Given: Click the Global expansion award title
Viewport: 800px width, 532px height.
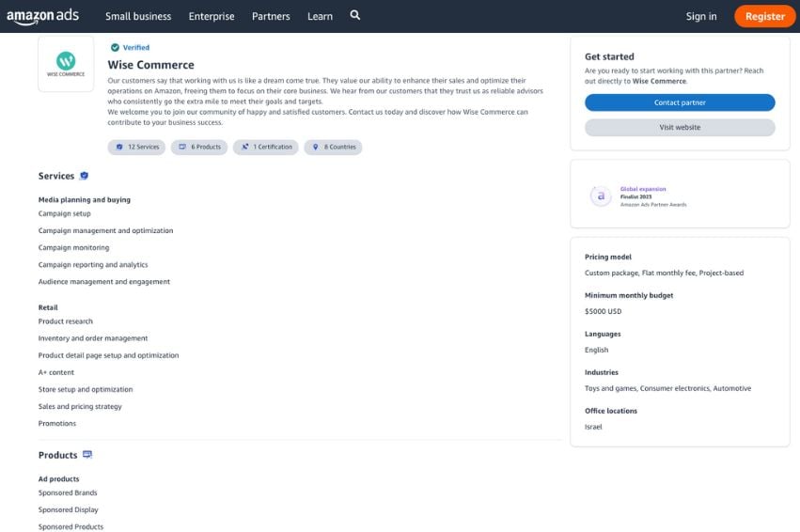Looking at the screenshot, I should click(642, 189).
